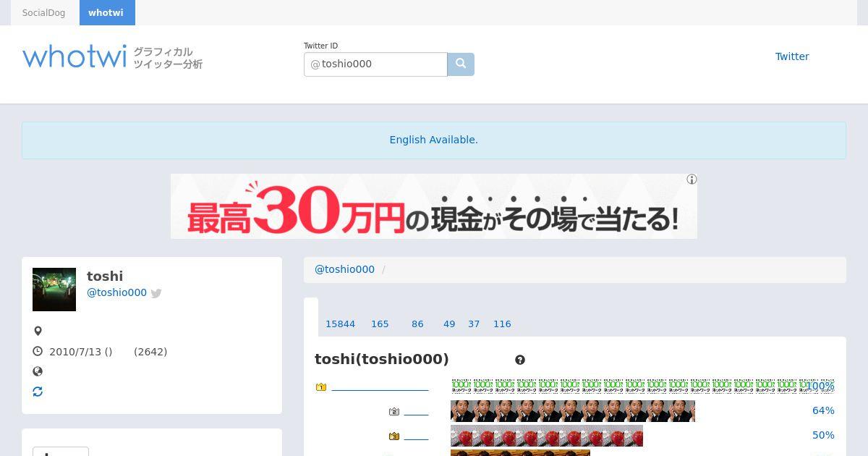
Task: Open the 37 stats tab
Action: pyautogui.click(x=474, y=324)
